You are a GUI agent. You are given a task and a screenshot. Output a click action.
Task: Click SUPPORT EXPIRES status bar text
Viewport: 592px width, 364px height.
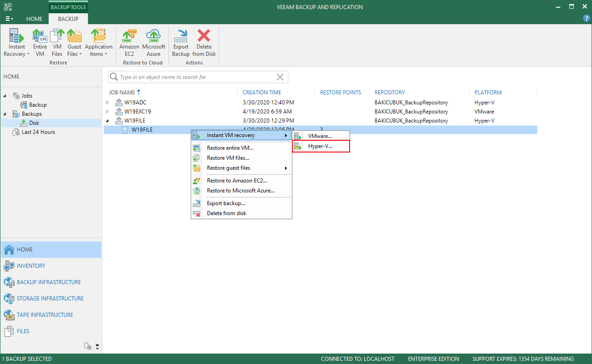tap(523, 359)
